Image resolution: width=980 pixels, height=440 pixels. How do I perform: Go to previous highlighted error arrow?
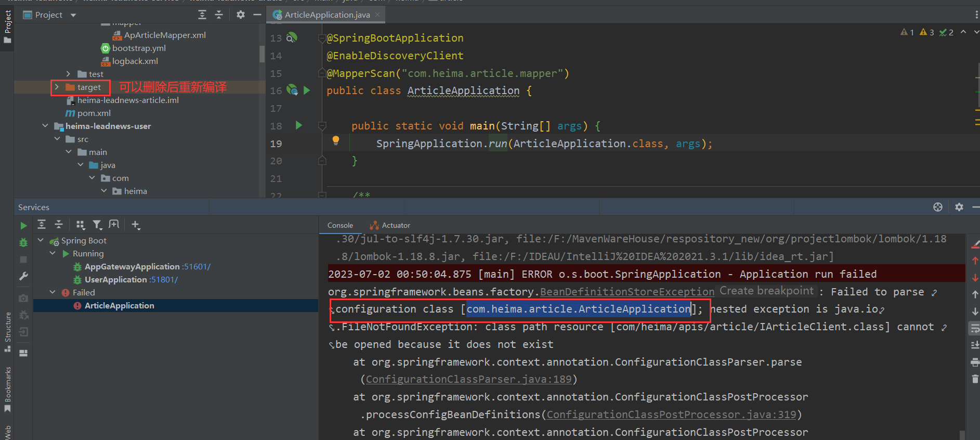click(x=963, y=32)
